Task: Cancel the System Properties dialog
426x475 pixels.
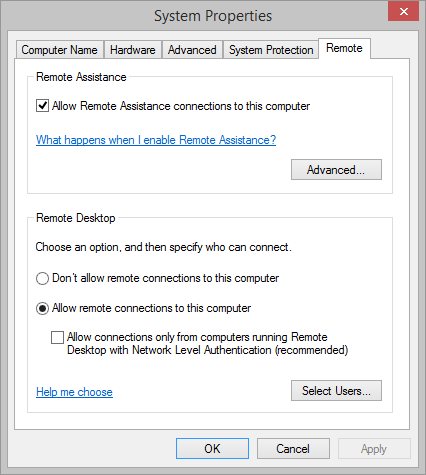Action: [293, 449]
